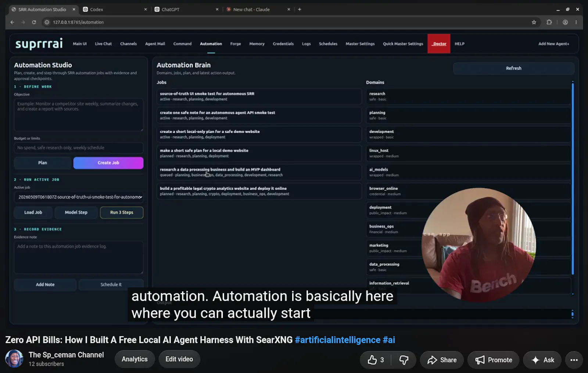Click the Load Job button
The image size is (588, 373).
(x=33, y=212)
